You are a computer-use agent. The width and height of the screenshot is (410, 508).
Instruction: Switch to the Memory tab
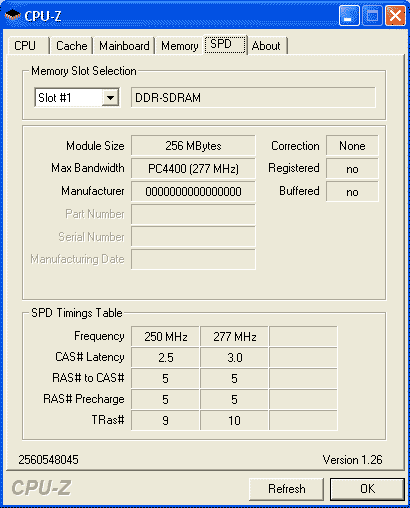click(180, 46)
